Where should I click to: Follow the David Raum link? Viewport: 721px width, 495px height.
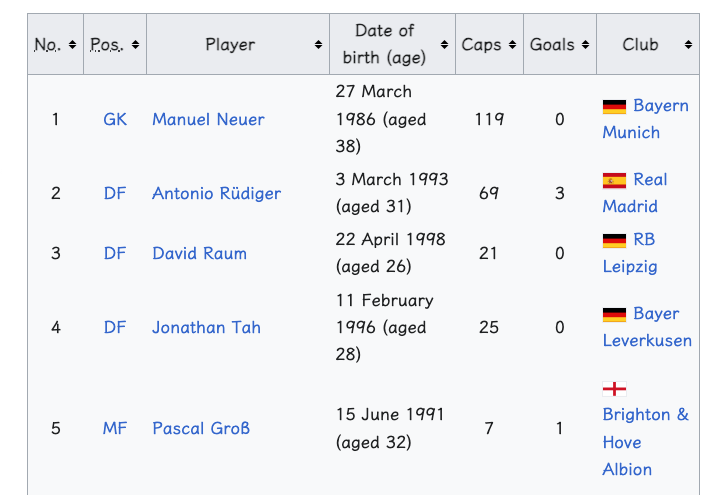[200, 254]
